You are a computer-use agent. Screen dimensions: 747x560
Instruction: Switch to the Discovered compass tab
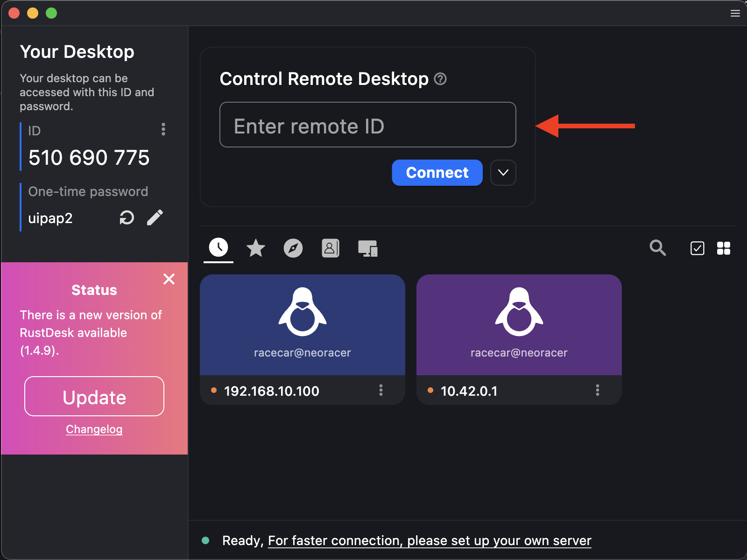coord(293,248)
